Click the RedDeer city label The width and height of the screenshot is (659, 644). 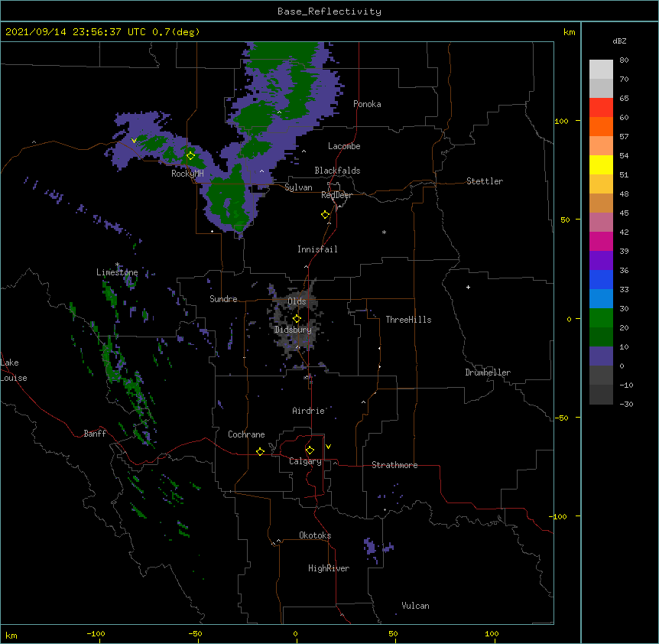point(336,195)
